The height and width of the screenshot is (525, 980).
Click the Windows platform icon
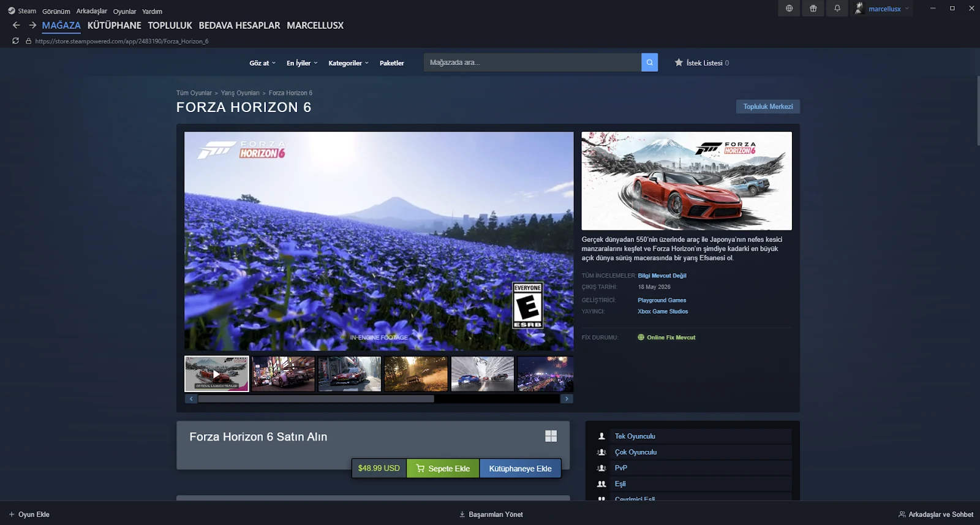pyautogui.click(x=551, y=436)
